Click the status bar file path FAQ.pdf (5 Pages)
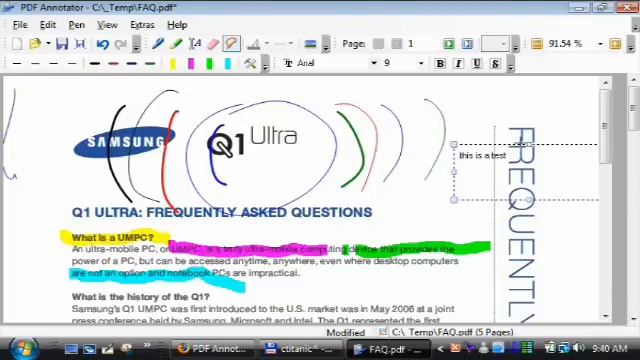 452,332
